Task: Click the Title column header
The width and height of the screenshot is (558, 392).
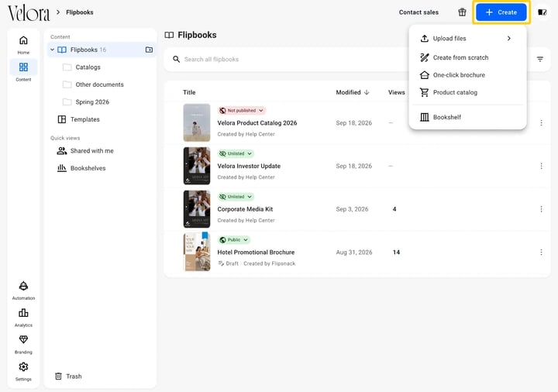Action: click(189, 92)
